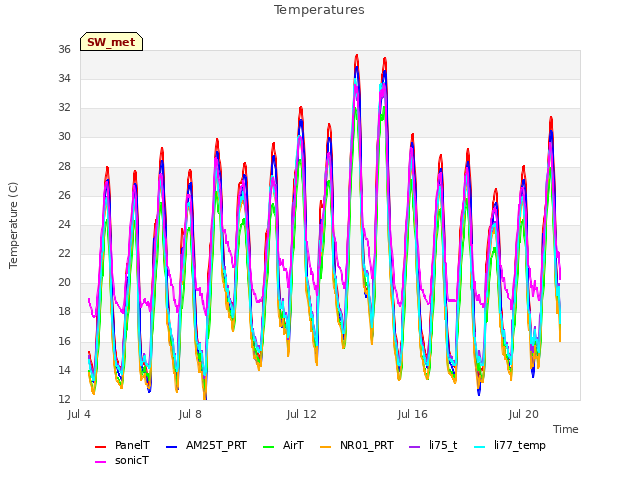The width and height of the screenshot is (640, 480).
Task: Click the blue AM25T_PRT legend color marker
Action: [171, 447]
